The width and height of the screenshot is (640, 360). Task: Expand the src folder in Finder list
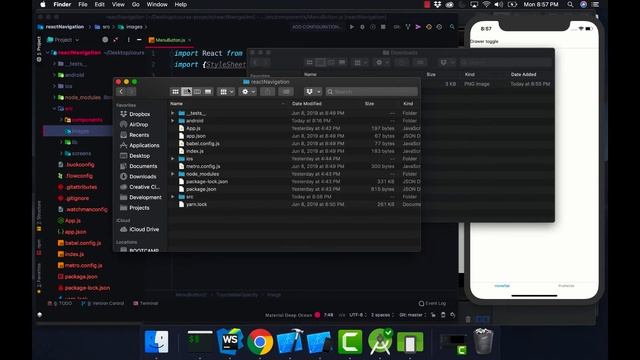pos(173,197)
